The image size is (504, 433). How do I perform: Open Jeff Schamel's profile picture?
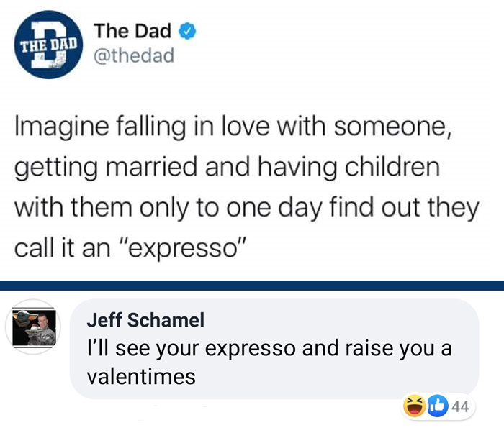tap(33, 327)
